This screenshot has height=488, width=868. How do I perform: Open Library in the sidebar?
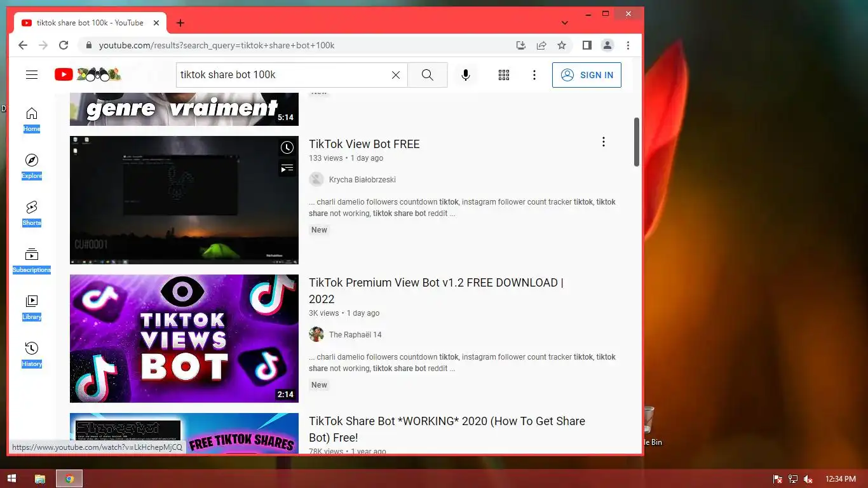coord(32,308)
